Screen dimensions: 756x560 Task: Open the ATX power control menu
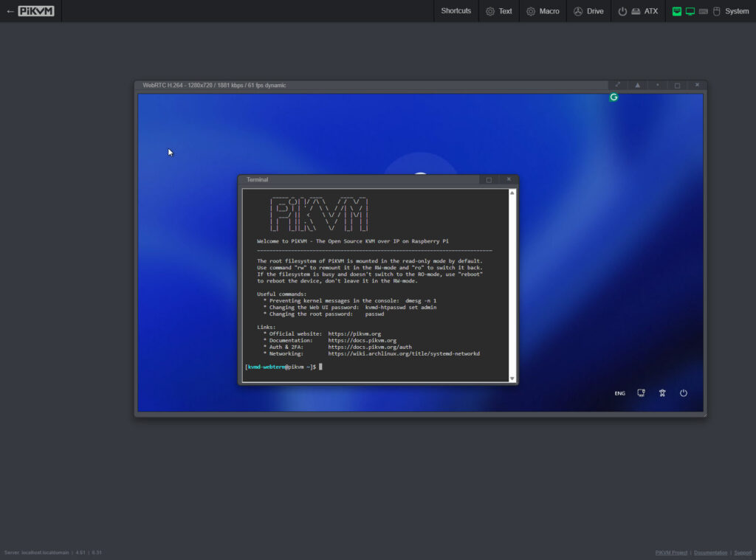(638, 11)
